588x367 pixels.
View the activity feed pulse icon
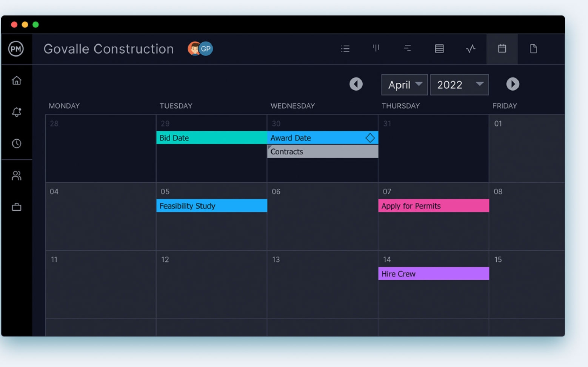tap(471, 48)
